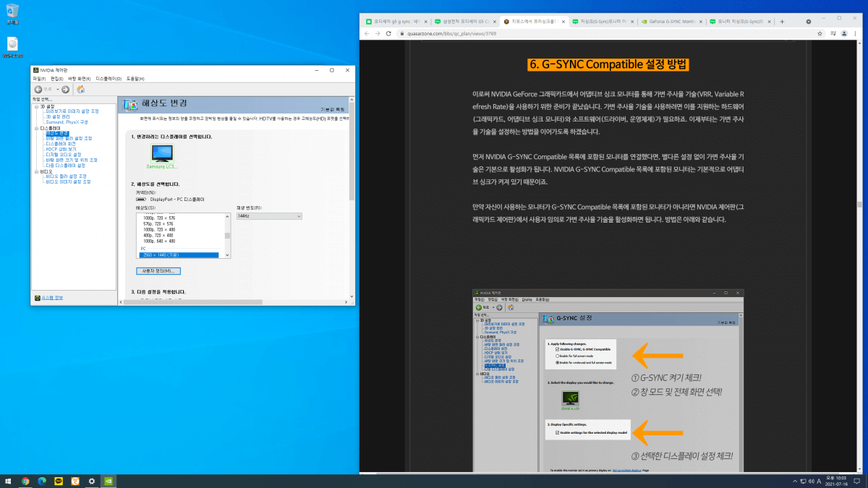Image resolution: width=868 pixels, height=488 pixels.
Task: Collapse the 디스플레이 tree node
Action: (x=36, y=128)
